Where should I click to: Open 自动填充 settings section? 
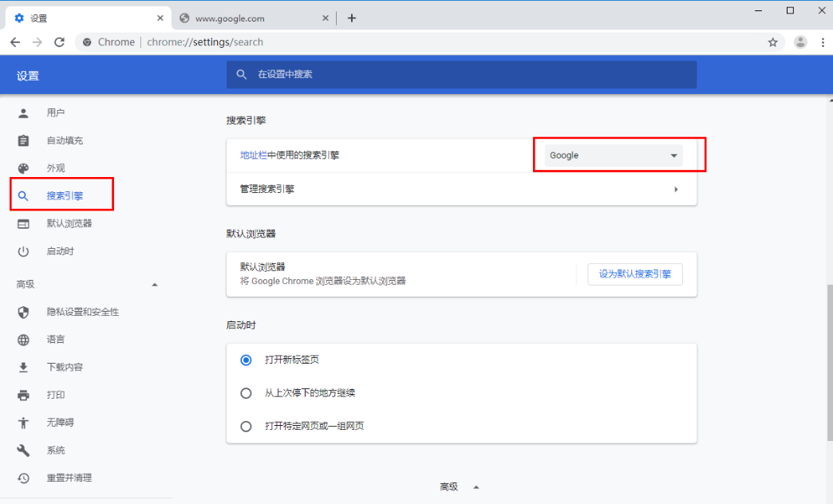(65, 140)
